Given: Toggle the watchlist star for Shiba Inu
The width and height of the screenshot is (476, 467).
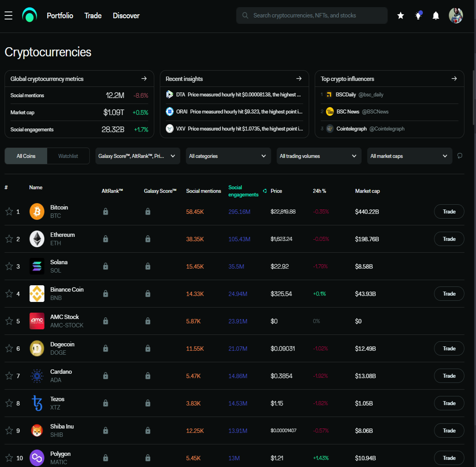Looking at the screenshot, I should tap(9, 430).
